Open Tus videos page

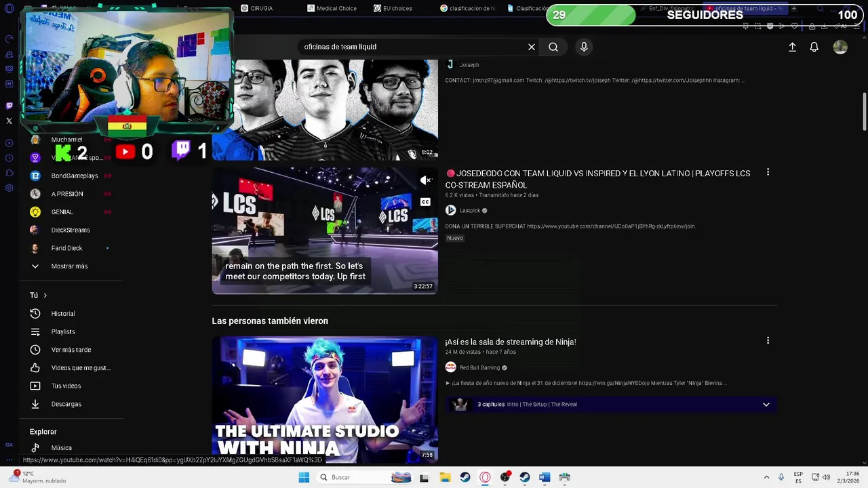[66, 386]
